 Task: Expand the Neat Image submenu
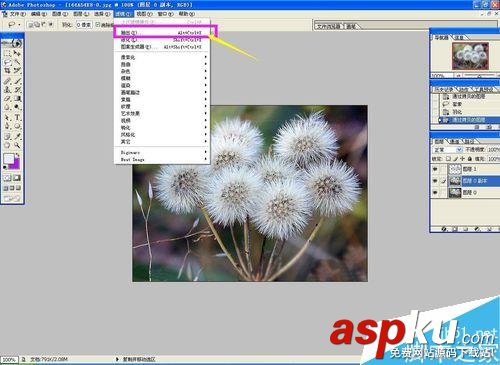pyautogui.click(x=162, y=159)
